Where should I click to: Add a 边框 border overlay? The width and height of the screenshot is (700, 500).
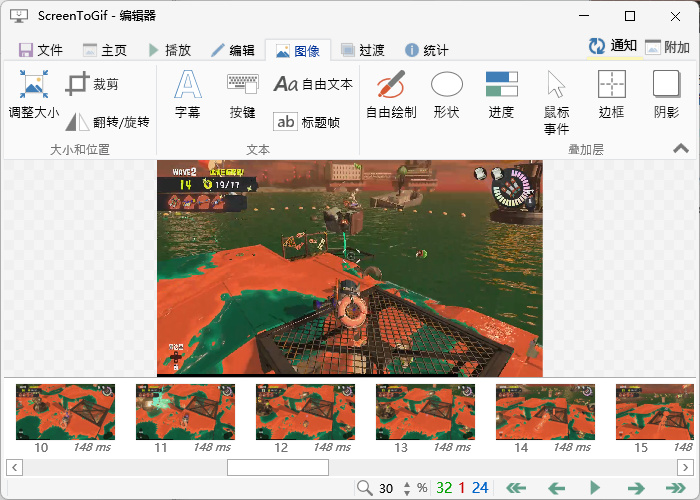pyautogui.click(x=611, y=95)
